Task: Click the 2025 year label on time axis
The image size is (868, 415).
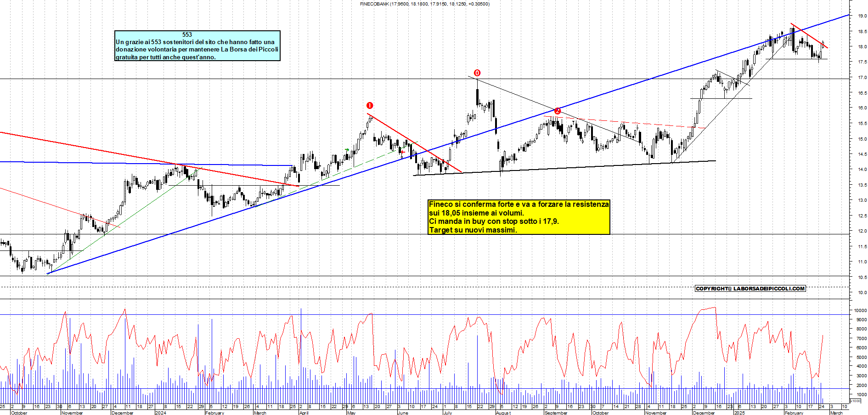Action: (x=739, y=413)
